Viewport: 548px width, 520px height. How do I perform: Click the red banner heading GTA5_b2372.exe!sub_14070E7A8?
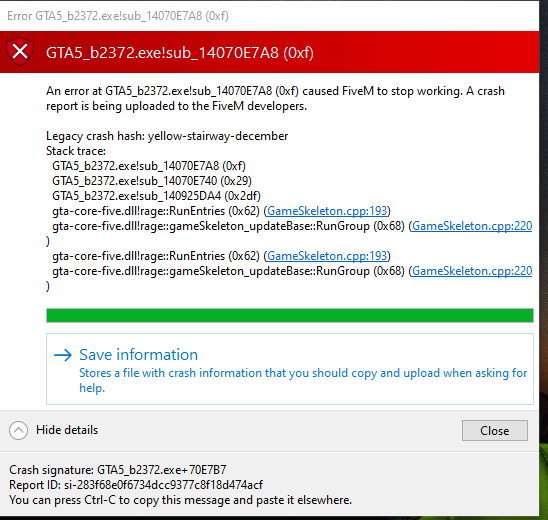coord(180,53)
